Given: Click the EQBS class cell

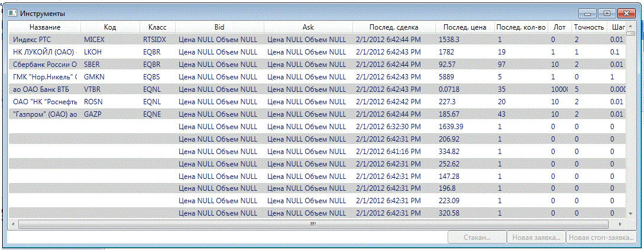Looking at the screenshot, I should click(151, 77).
